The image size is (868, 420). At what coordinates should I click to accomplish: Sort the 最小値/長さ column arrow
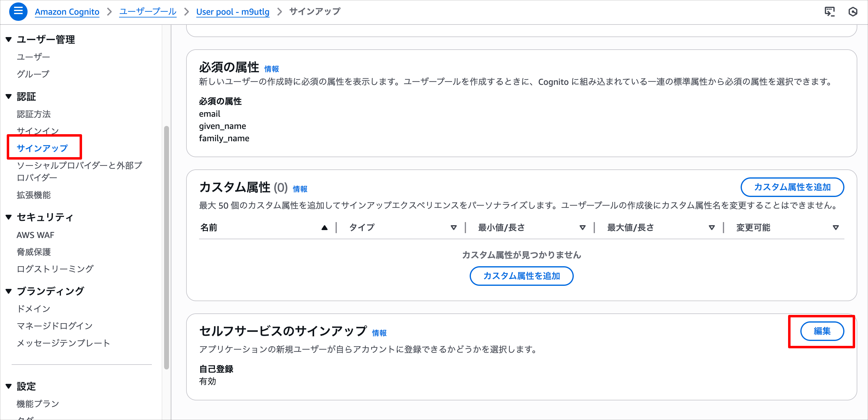[582, 228]
